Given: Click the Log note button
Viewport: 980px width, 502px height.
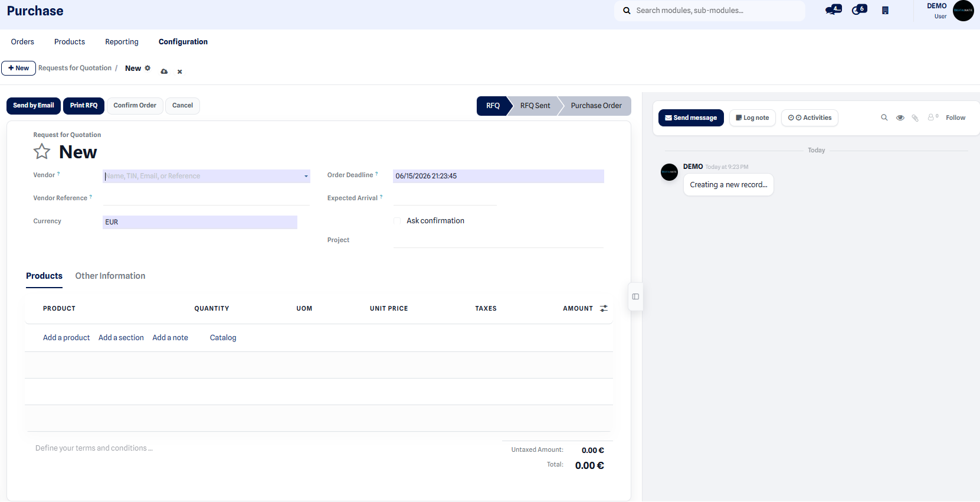Looking at the screenshot, I should [x=752, y=118].
